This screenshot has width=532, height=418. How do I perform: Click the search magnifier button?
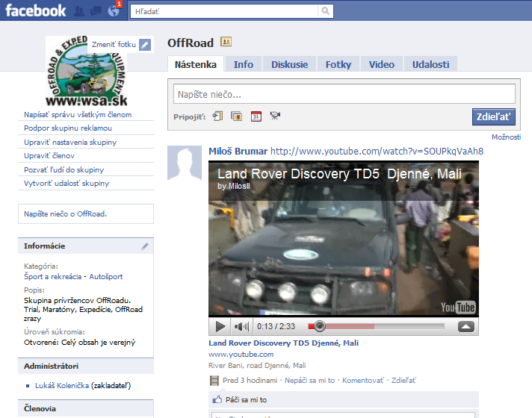tap(325, 11)
